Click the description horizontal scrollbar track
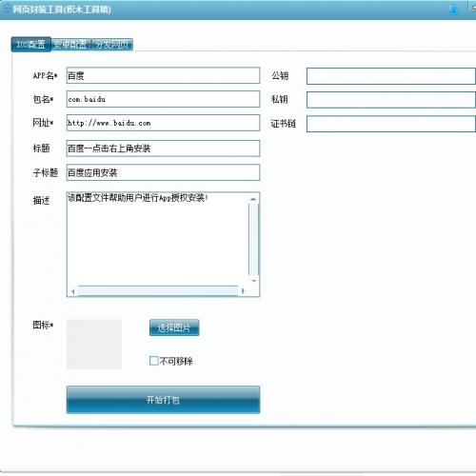Screen dimensions: 476x476 click(158, 290)
